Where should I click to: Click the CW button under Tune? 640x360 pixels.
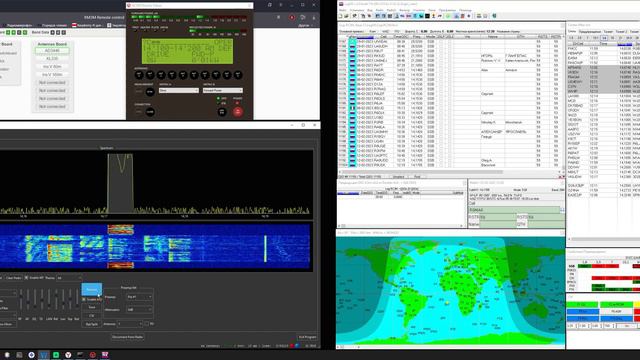pos(91,316)
